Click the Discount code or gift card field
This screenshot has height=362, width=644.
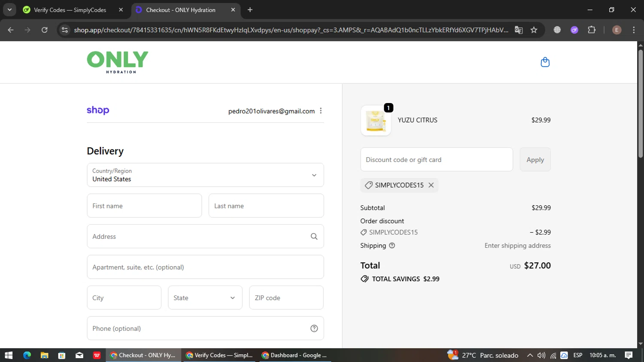[437, 159]
